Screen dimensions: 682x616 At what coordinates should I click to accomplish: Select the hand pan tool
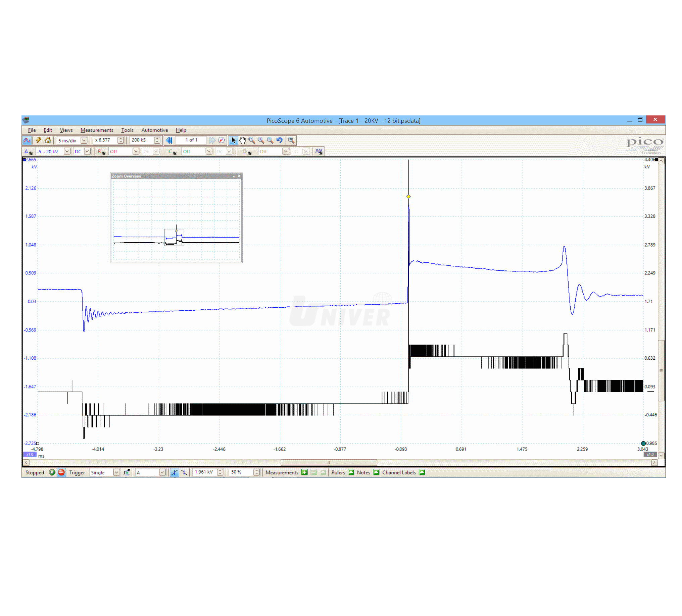click(x=242, y=140)
